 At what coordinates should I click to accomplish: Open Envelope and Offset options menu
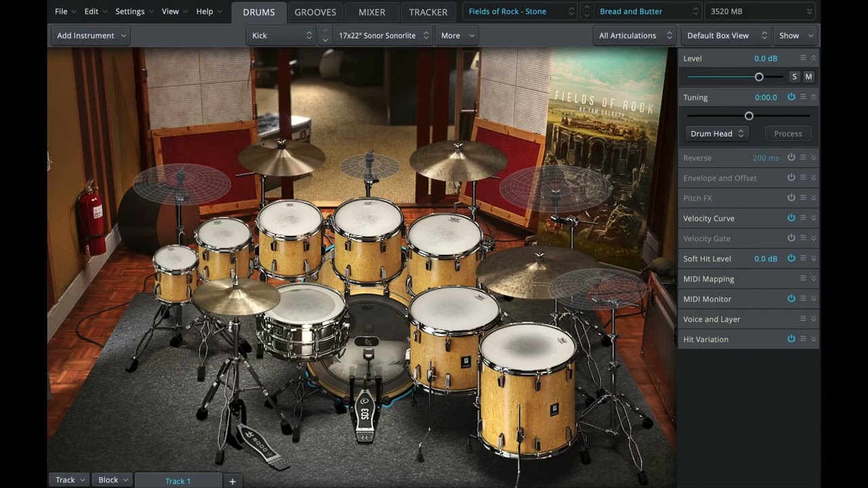click(803, 178)
